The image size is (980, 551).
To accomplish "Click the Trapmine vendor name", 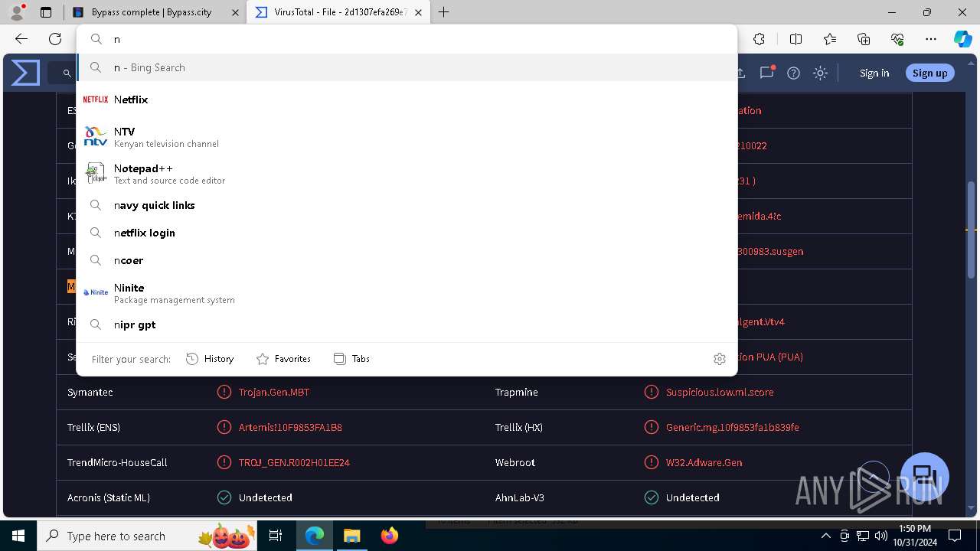I will click(516, 392).
